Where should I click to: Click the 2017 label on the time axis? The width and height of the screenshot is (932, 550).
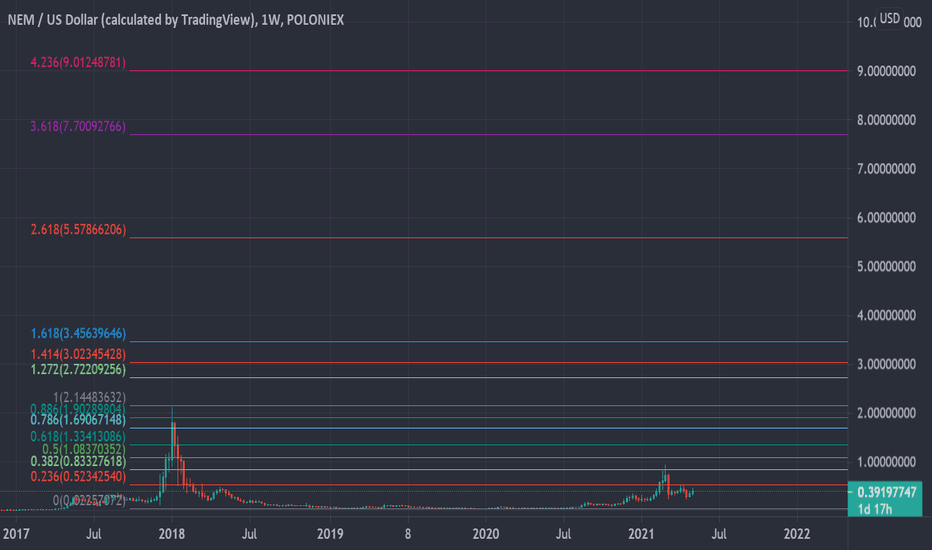15,533
